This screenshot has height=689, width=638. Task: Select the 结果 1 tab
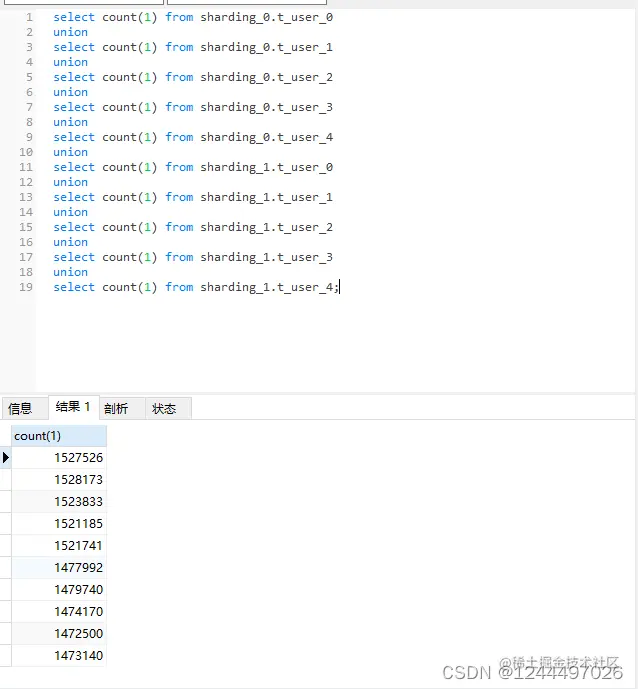[x=73, y=407]
